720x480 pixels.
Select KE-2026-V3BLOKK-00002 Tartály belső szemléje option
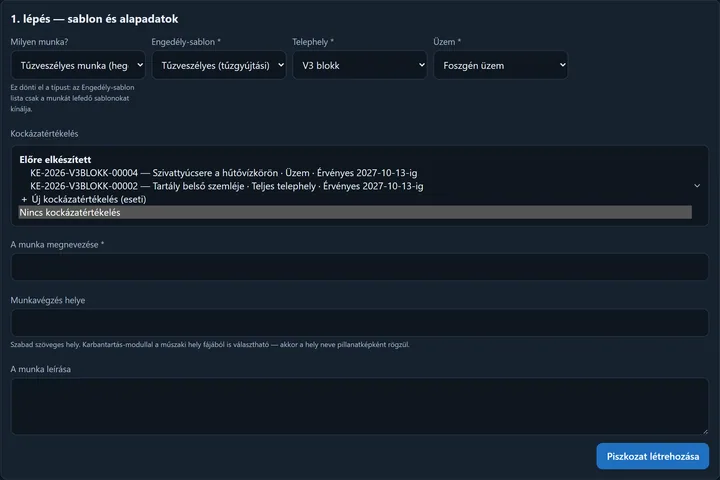[x=355, y=186]
